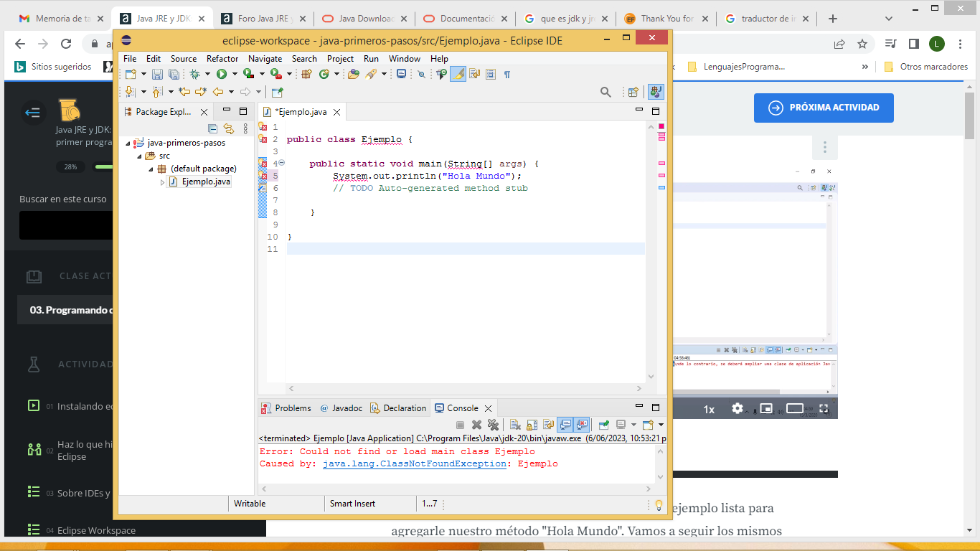Open the Refactor menu
The height and width of the screenshot is (551, 980).
coord(222,59)
